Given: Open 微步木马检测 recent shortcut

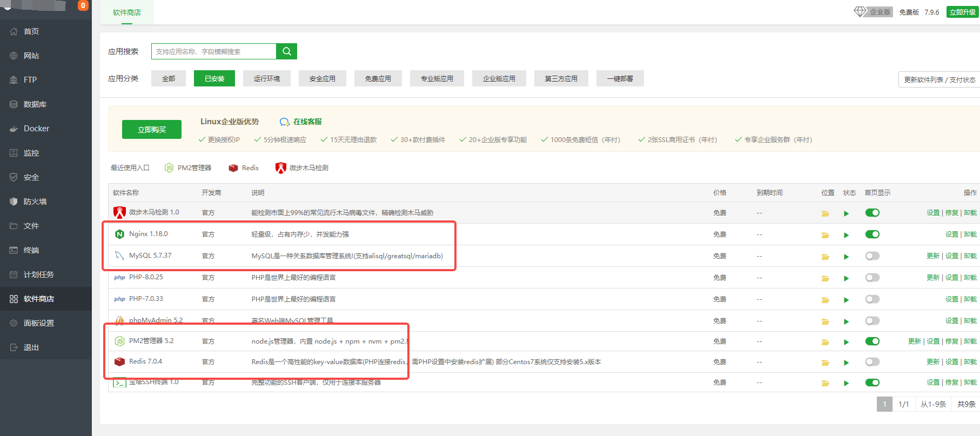Looking at the screenshot, I should tap(302, 168).
